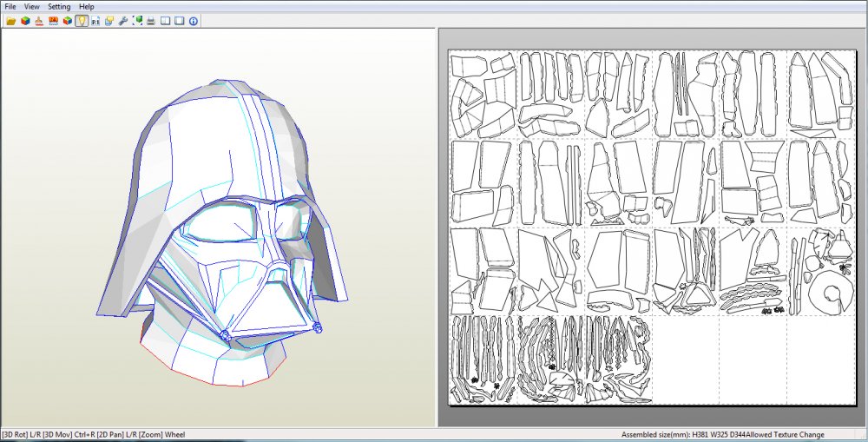
Task: Switch to single-pane window layout icon
Action: point(180,21)
